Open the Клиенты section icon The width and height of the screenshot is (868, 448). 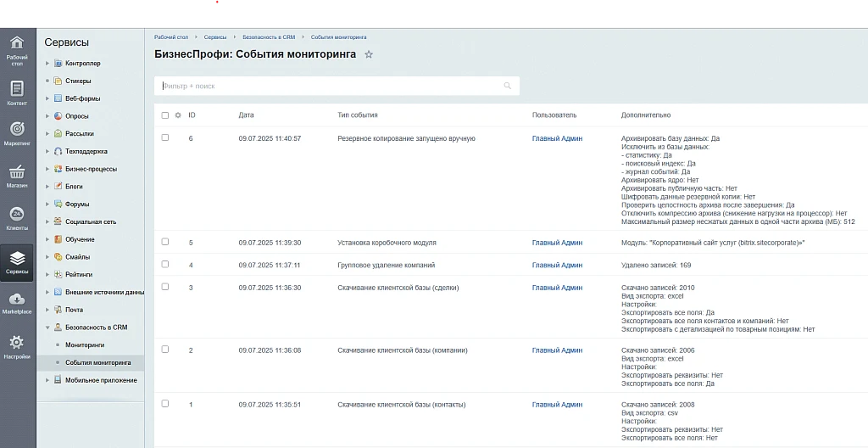[x=17, y=214]
